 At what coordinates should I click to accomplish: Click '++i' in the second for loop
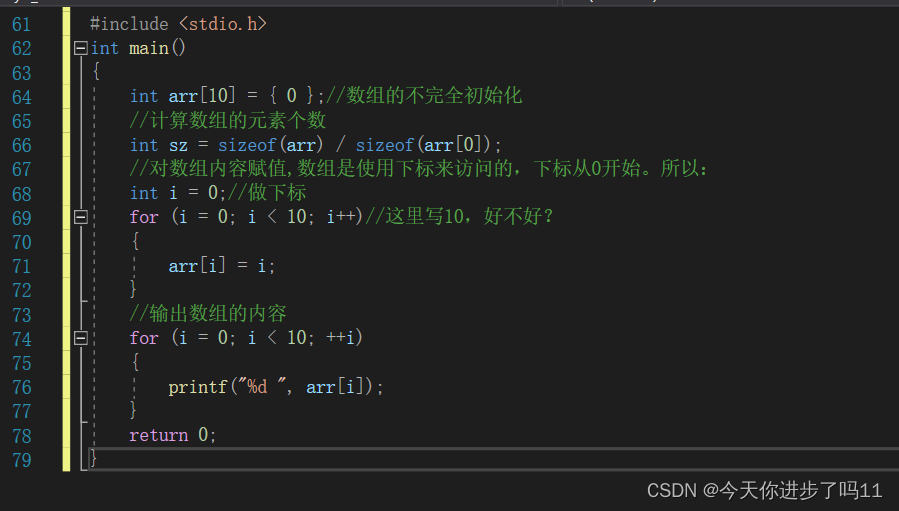click(x=341, y=337)
